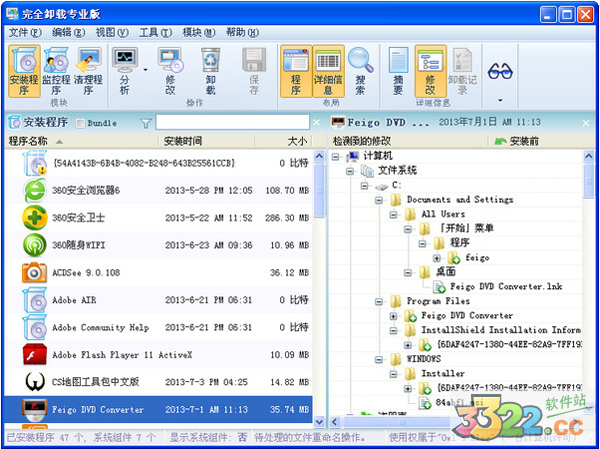The width and height of the screenshot is (600, 449).
Task: Select the Installer folder in tree
Action: [x=443, y=374]
